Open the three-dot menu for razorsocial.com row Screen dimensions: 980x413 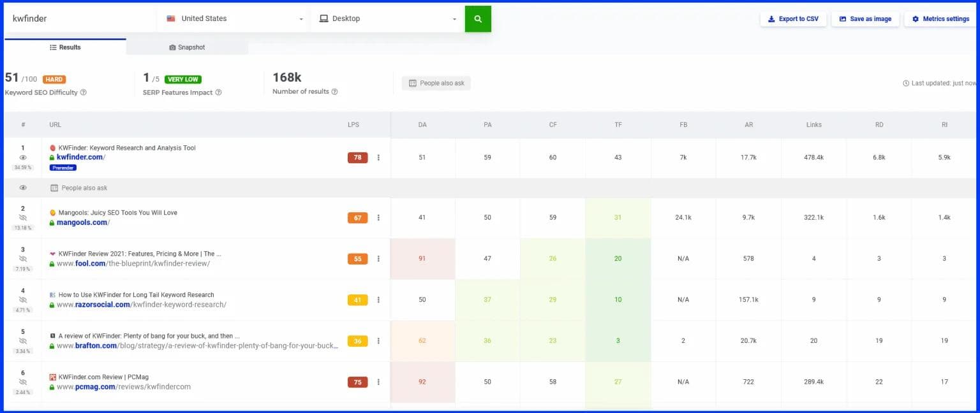tap(378, 300)
